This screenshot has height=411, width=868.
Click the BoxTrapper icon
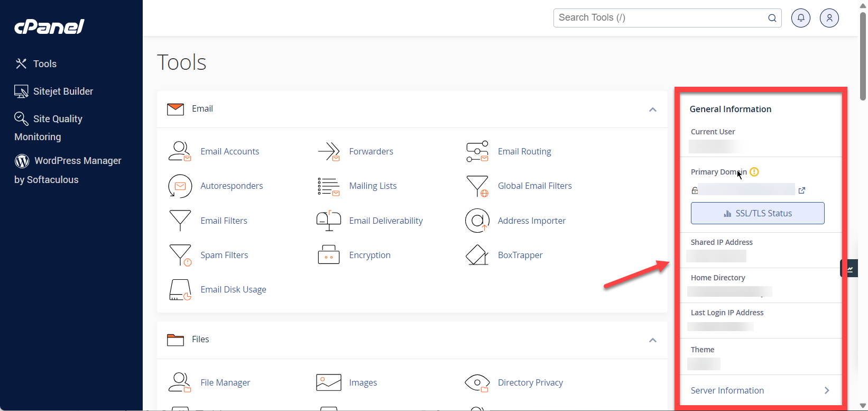(477, 255)
